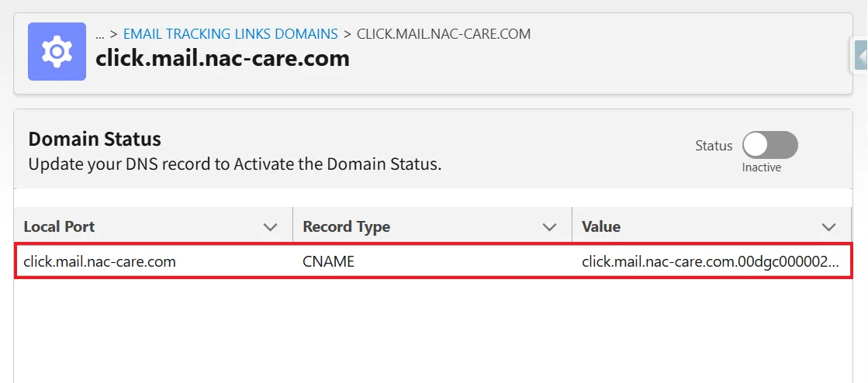Click the truncated CNAME value cell

coord(711,261)
